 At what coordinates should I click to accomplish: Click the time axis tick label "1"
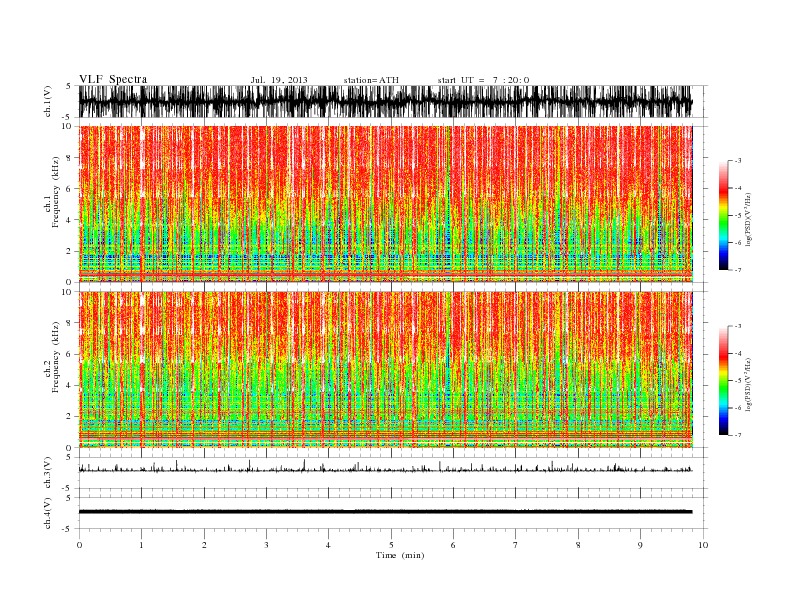(x=142, y=545)
